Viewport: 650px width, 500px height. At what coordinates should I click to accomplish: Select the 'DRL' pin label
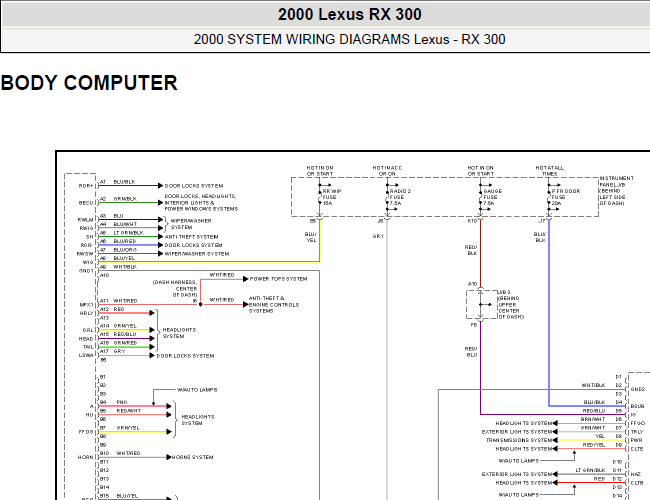point(88,330)
